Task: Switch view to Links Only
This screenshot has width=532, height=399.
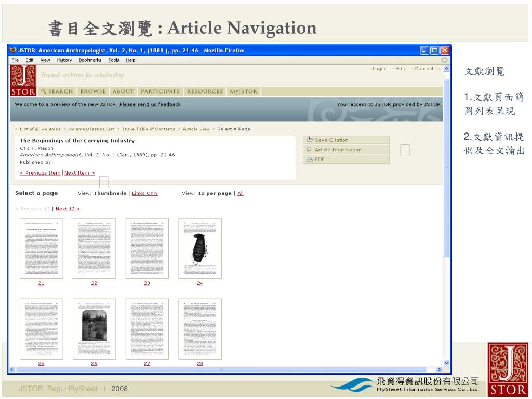Action: tap(145, 193)
